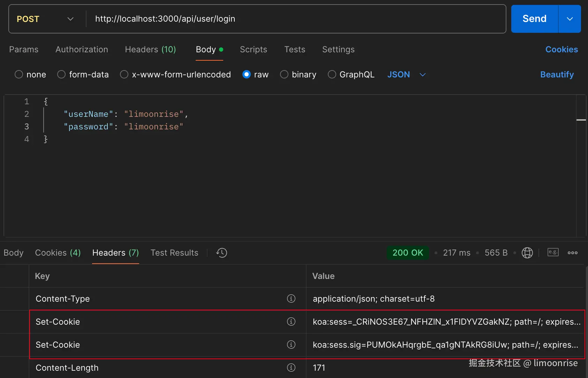Click the response history clock icon
This screenshot has height=378, width=588.
[222, 253]
